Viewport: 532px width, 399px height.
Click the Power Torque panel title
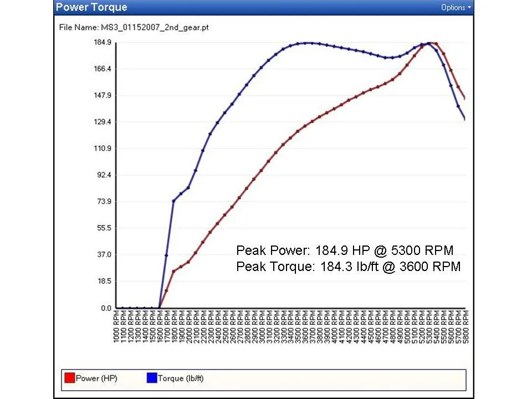coord(92,8)
